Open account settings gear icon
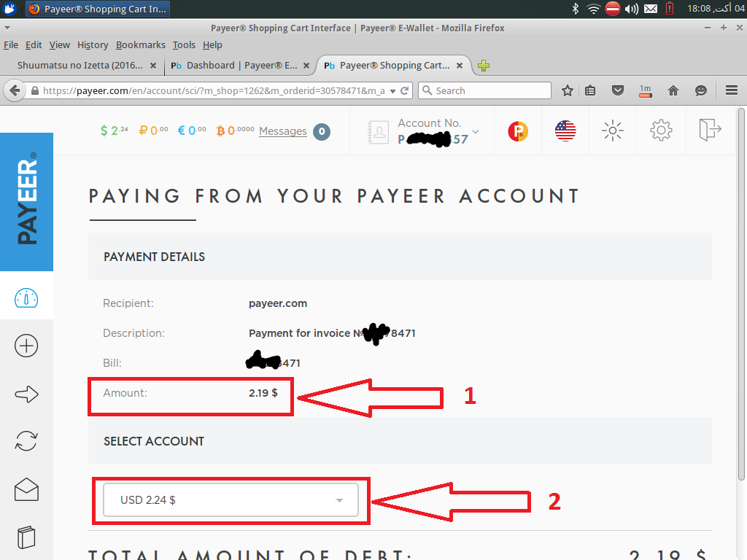The image size is (747, 560). click(x=661, y=131)
